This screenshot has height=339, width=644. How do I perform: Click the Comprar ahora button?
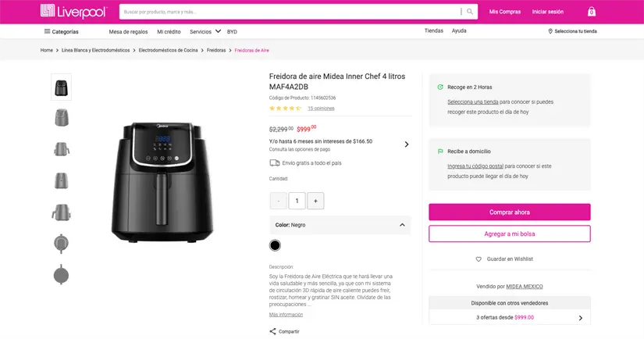click(509, 212)
